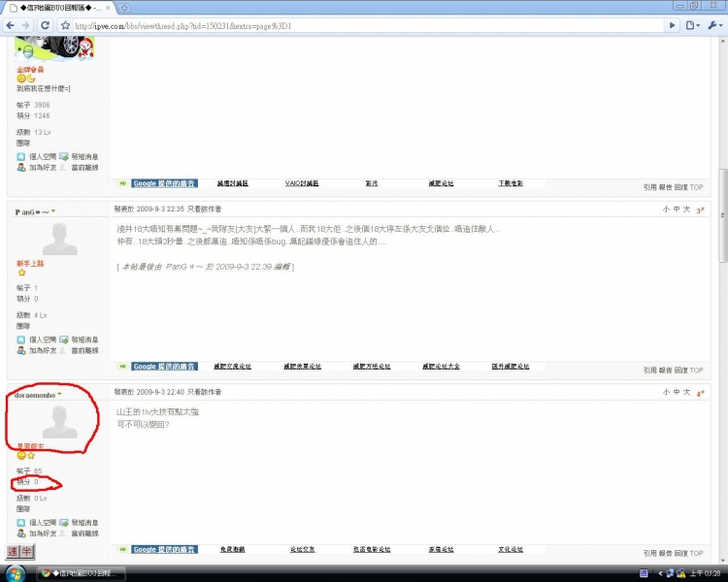
Task: Click the page vertical scrollbar thumb
Action: 723,215
